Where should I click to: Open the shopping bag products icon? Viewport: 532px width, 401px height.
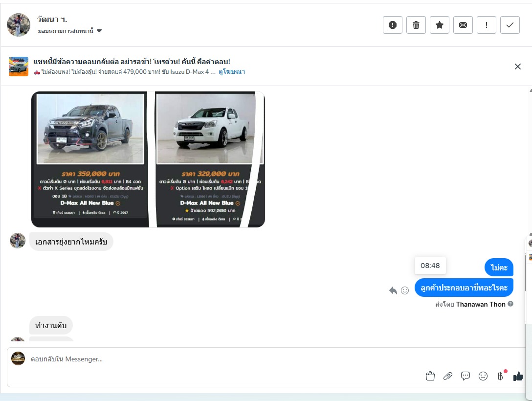click(430, 376)
